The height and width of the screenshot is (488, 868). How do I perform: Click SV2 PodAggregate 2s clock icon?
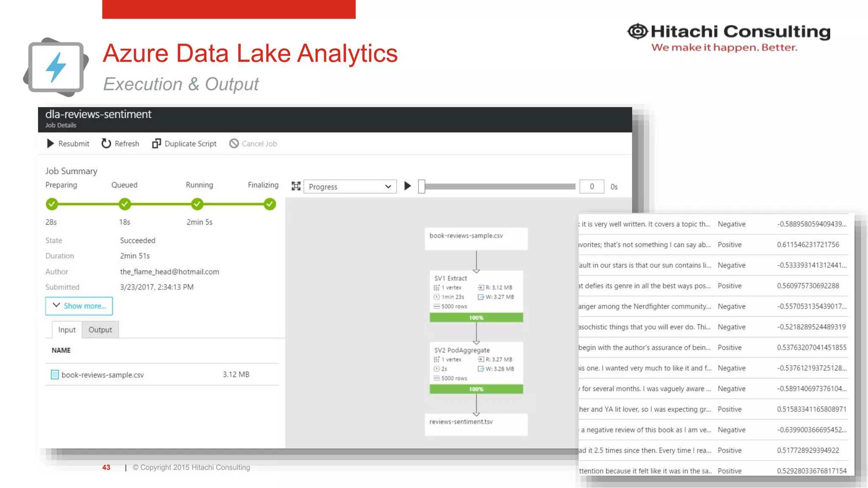[437, 369]
